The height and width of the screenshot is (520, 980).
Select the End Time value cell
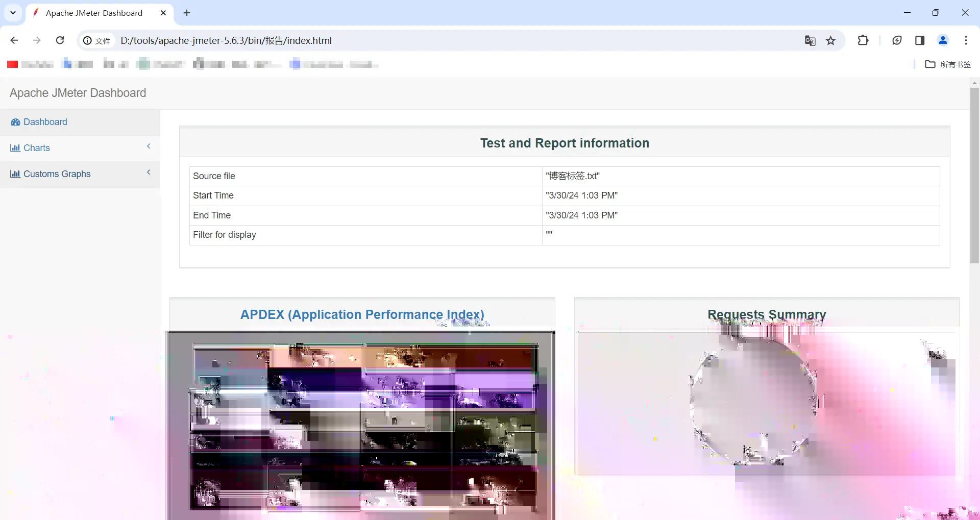pos(741,215)
